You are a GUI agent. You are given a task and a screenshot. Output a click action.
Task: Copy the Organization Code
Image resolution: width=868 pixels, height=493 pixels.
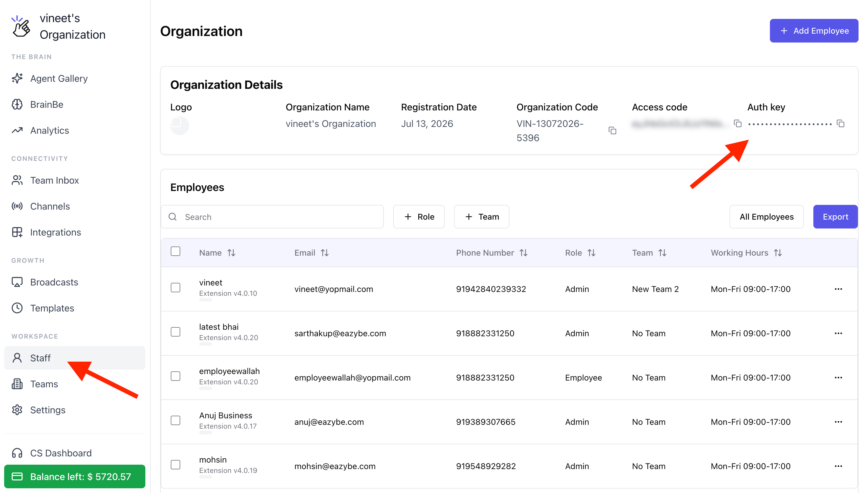pyautogui.click(x=612, y=131)
